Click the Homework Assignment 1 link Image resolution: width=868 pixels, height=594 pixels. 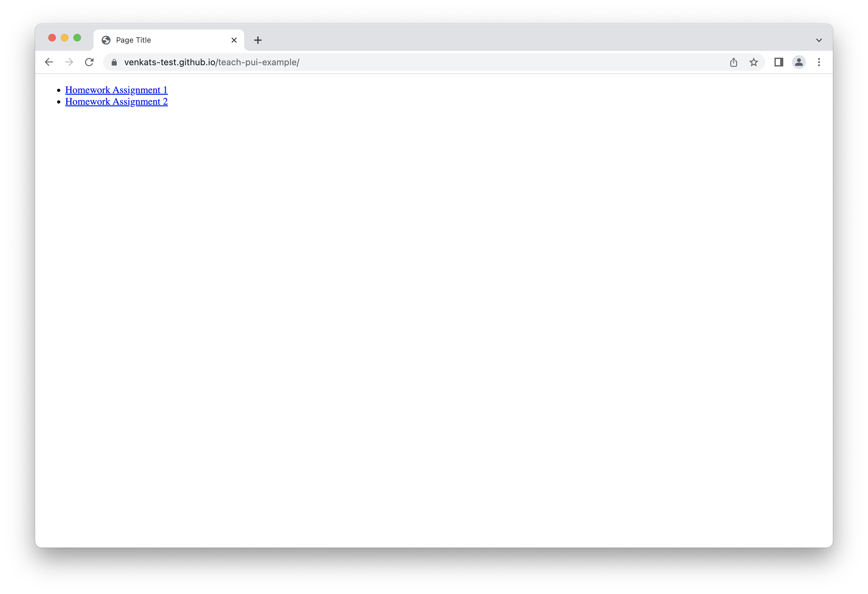click(116, 89)
